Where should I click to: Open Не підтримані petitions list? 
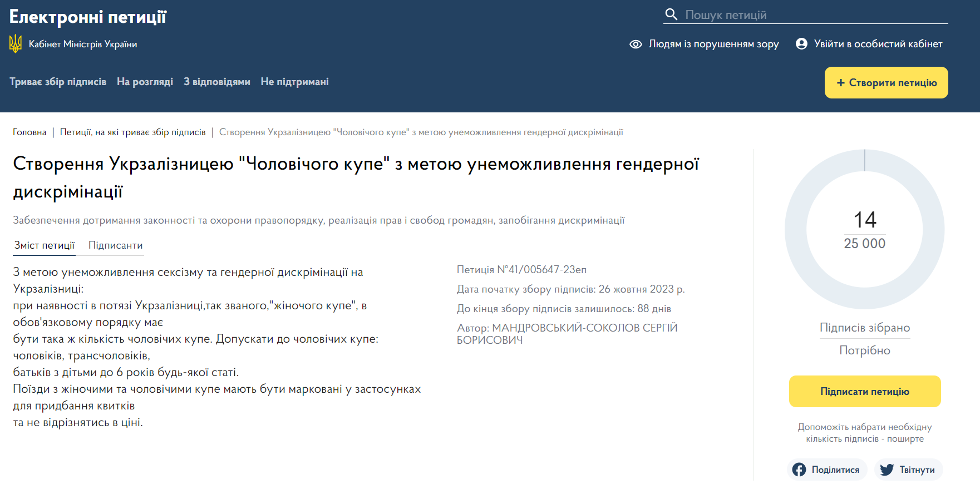294,82
